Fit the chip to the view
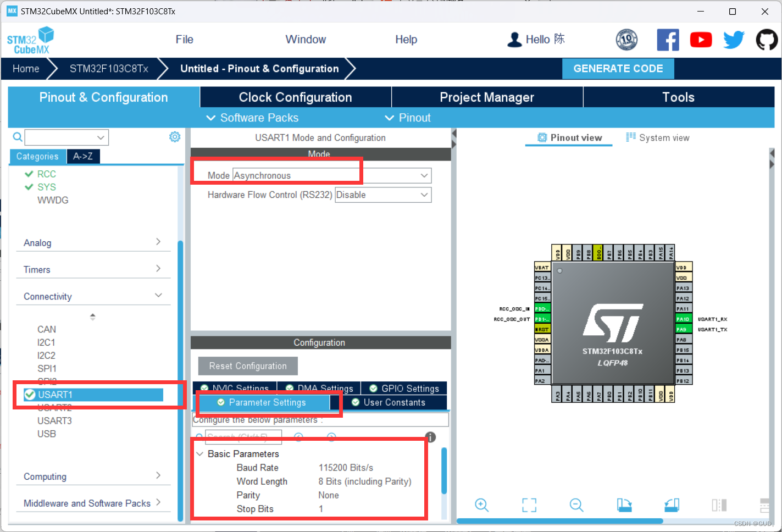The height and width of the screenshot is (532, 782). pos(529,505)
